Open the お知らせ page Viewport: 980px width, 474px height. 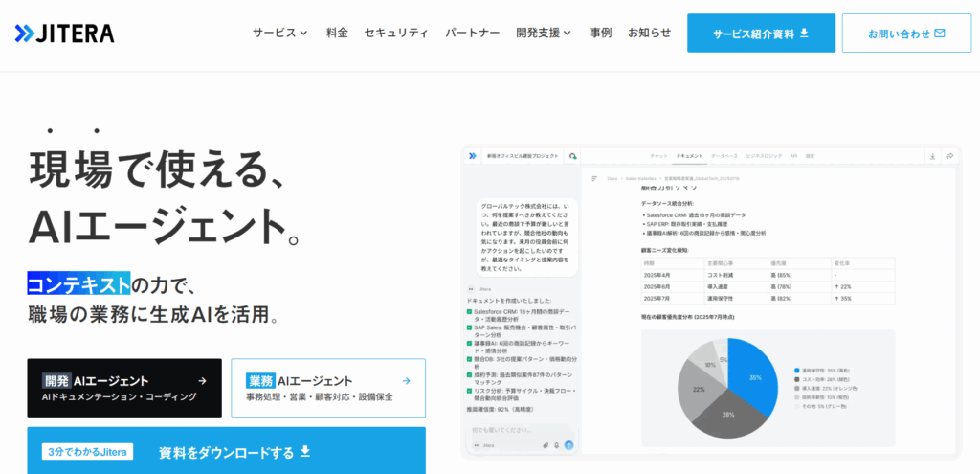pyautogui.click(x=650, y=34)
